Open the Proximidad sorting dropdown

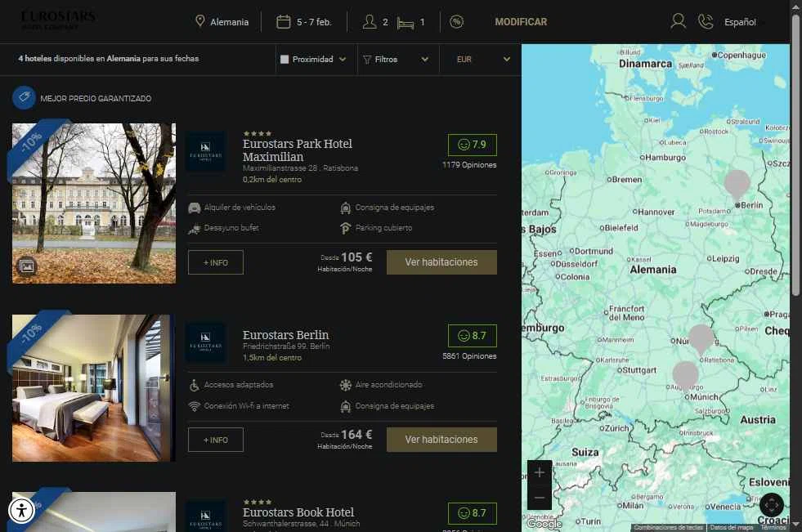pos(316,60)
